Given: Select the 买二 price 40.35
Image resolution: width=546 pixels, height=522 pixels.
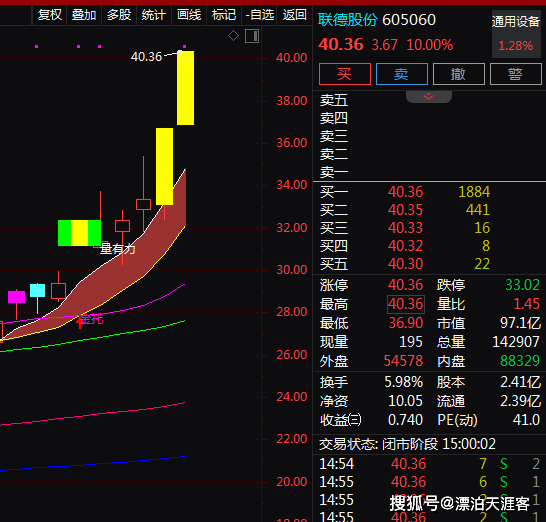Looking at the screenshot, I should (406, 210).
